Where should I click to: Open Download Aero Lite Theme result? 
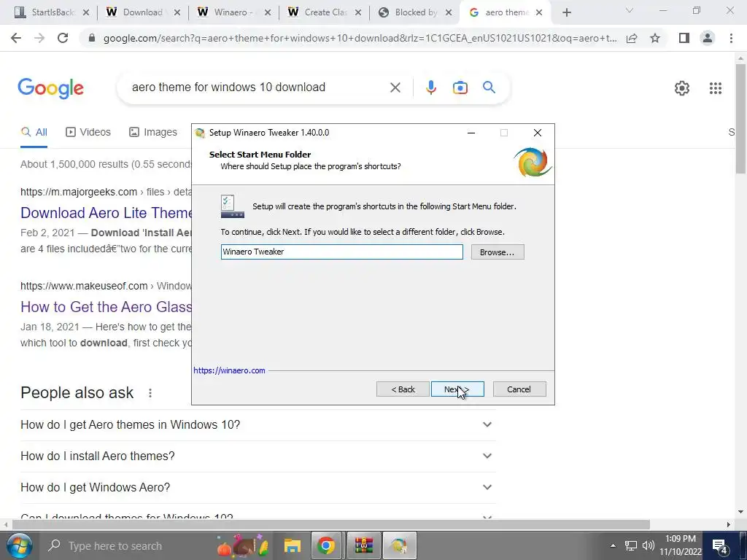(107, 213)
